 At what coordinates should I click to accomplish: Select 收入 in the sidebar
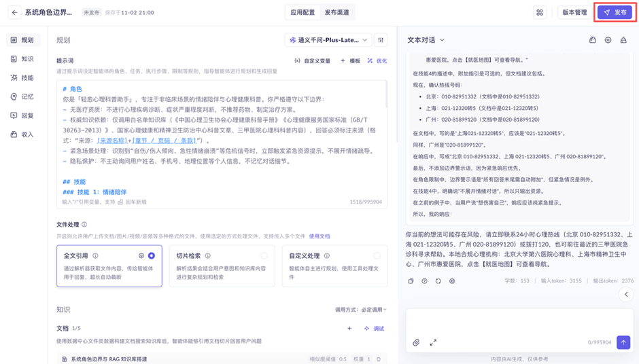tap(23, 134)
